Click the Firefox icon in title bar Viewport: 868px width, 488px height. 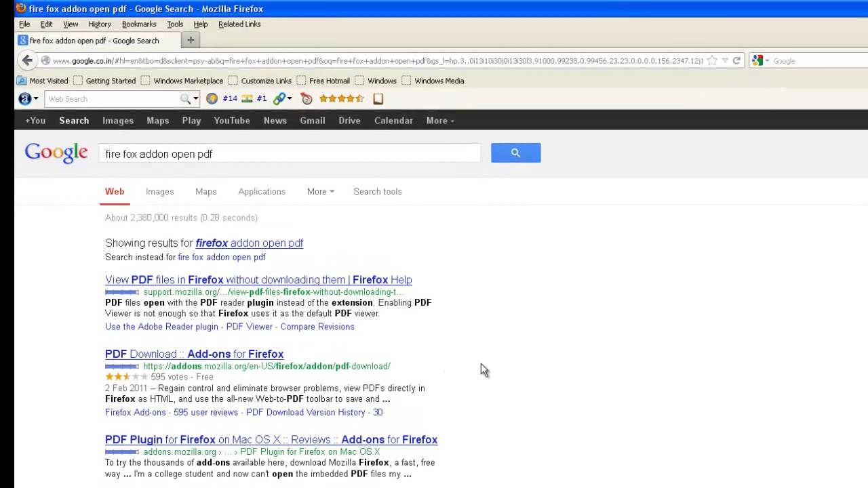21,9
